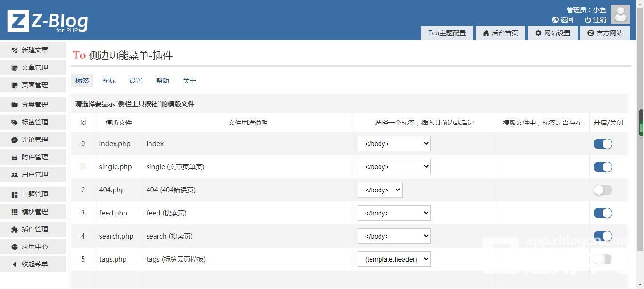Switch to the 帮助 tab
Image resolution: width=644 pixels, height=289 pixels.
coord(163,81)
